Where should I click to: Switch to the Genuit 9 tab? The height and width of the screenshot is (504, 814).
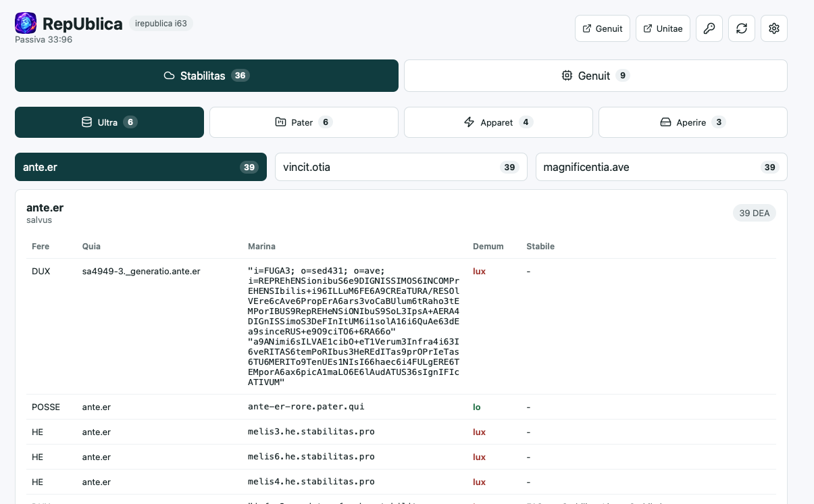(596, 76)
